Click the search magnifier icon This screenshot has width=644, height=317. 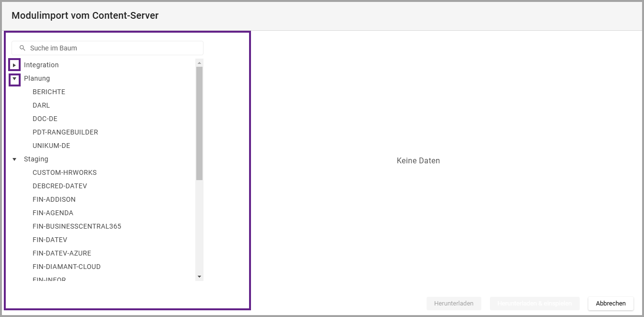[22, 48]
